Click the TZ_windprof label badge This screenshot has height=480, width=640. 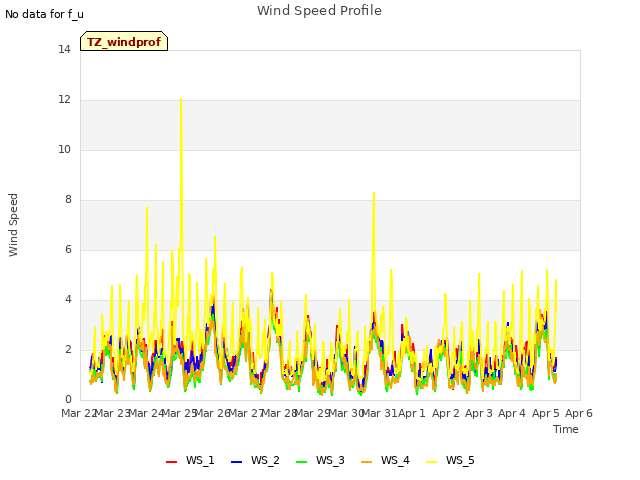[124, 41]
